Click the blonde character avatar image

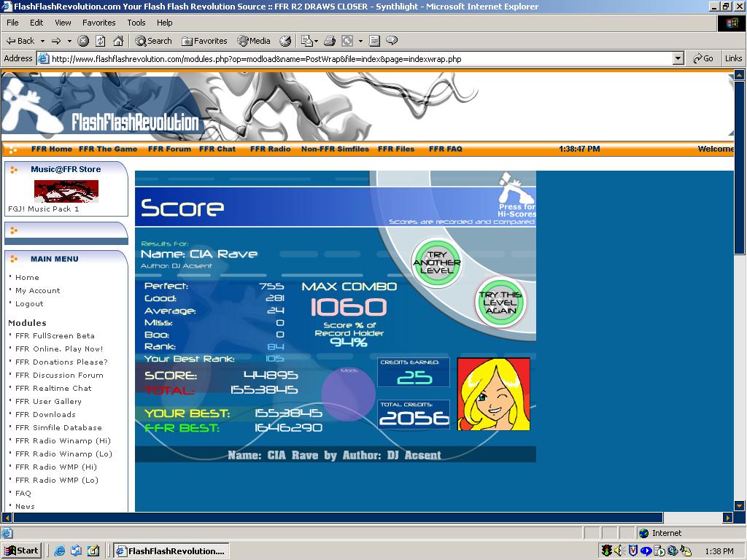coord(494,394)
